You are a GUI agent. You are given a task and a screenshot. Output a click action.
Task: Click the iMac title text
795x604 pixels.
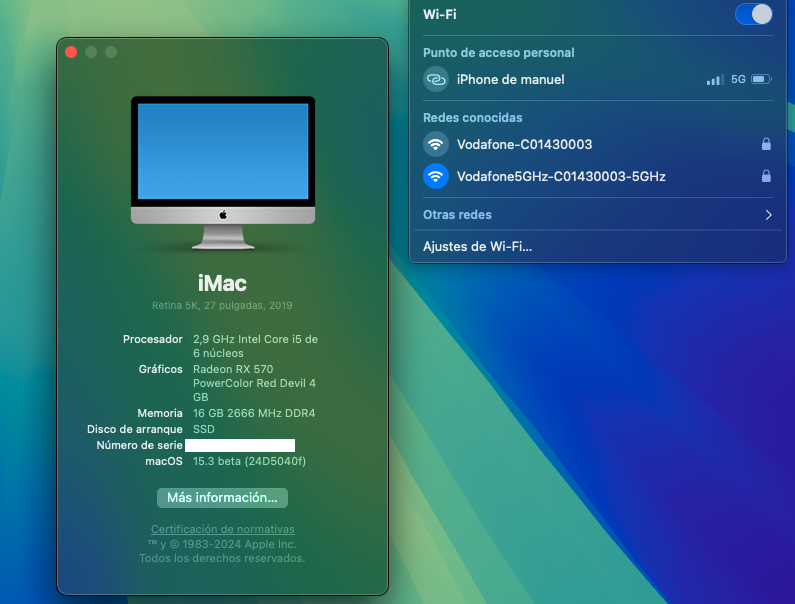point(222,283)
